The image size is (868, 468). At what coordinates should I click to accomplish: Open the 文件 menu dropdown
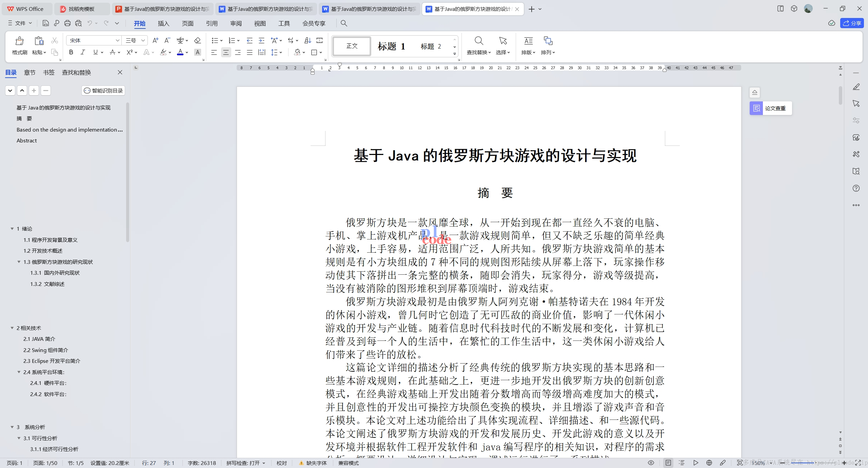(x=20, y=23)
